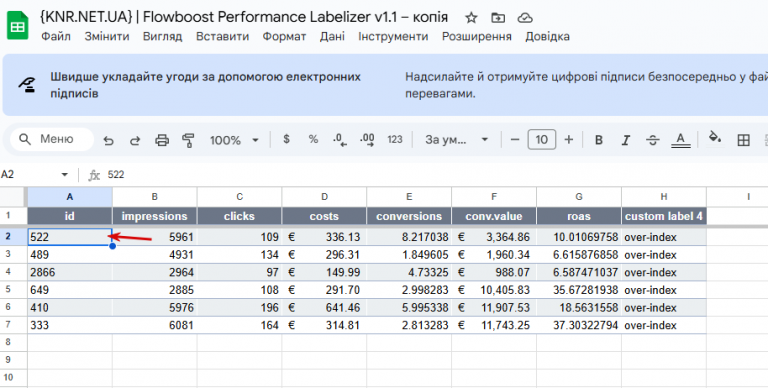This screenshot has height=388, width=768.
Task: Toggle strikethrough formatting
Action: (652, 140)
